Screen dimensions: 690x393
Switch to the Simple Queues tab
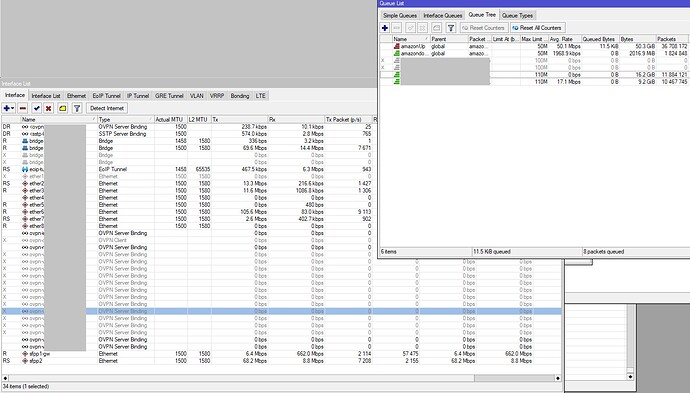click(400, 15)
